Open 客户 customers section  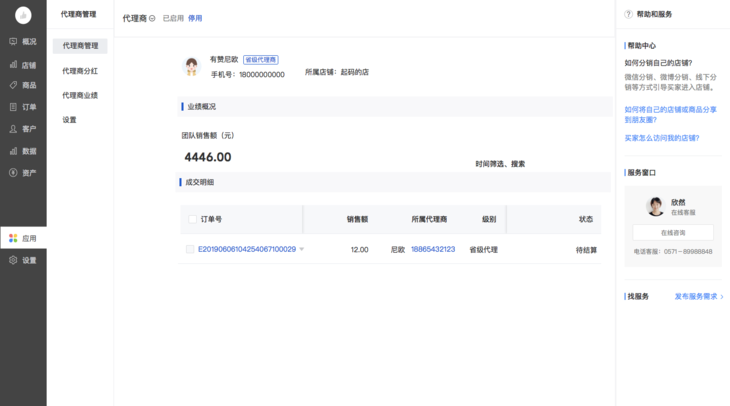tap(23, 129)
